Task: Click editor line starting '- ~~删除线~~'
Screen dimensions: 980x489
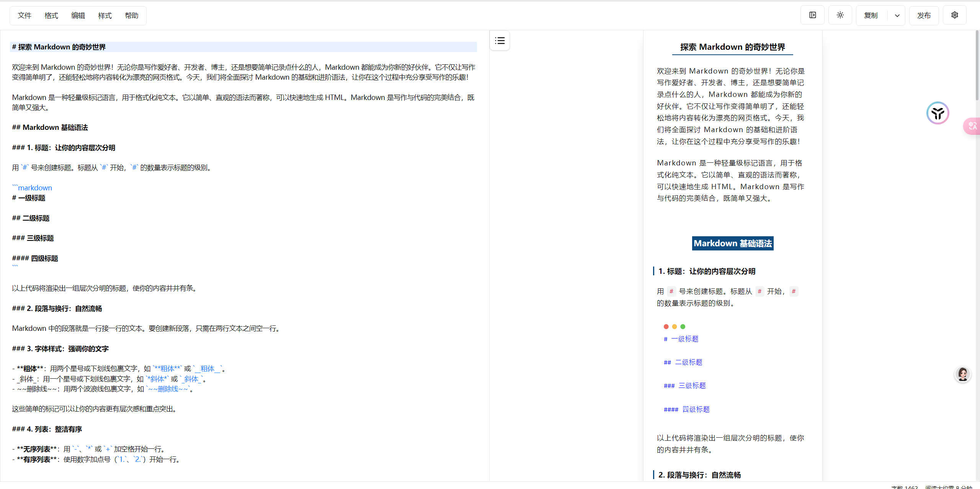Action: 104,389
